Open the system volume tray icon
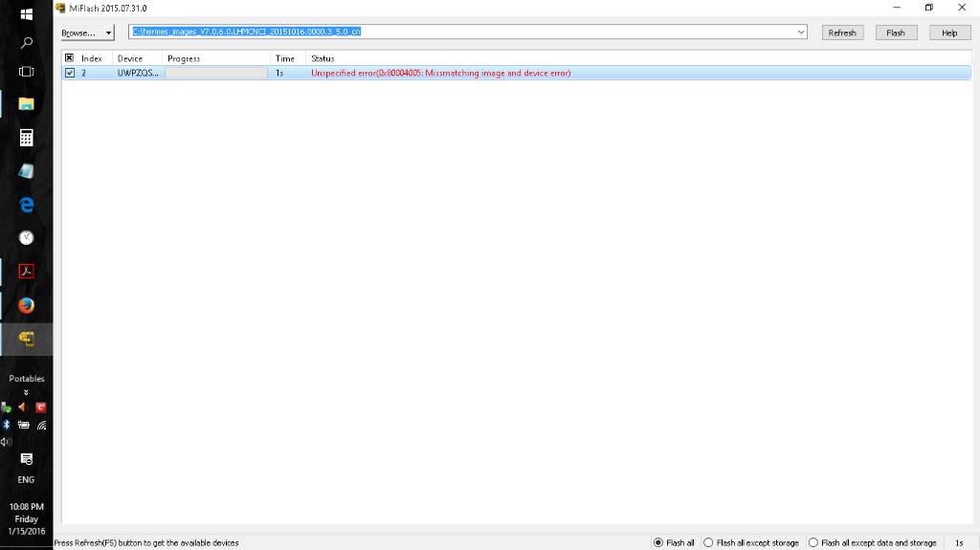Image resolution: width=980 pixels, height=550 pixels. click(x=7, y=442)
